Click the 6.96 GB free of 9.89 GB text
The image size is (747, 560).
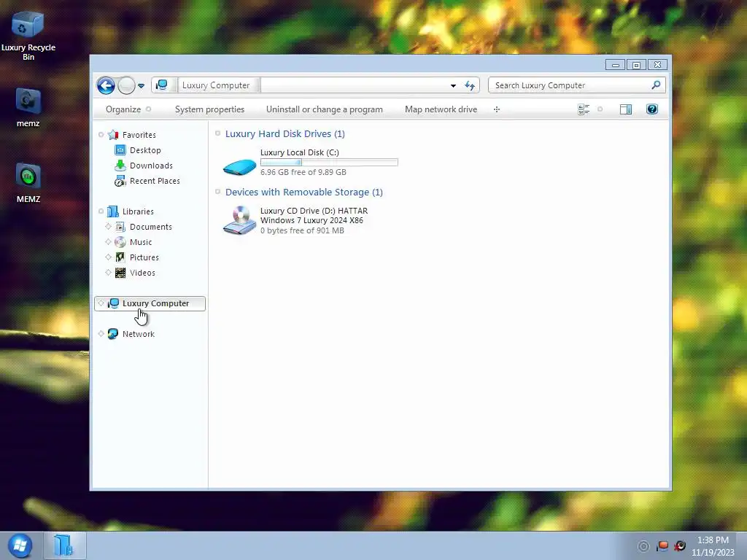click(x=303, y=172)
